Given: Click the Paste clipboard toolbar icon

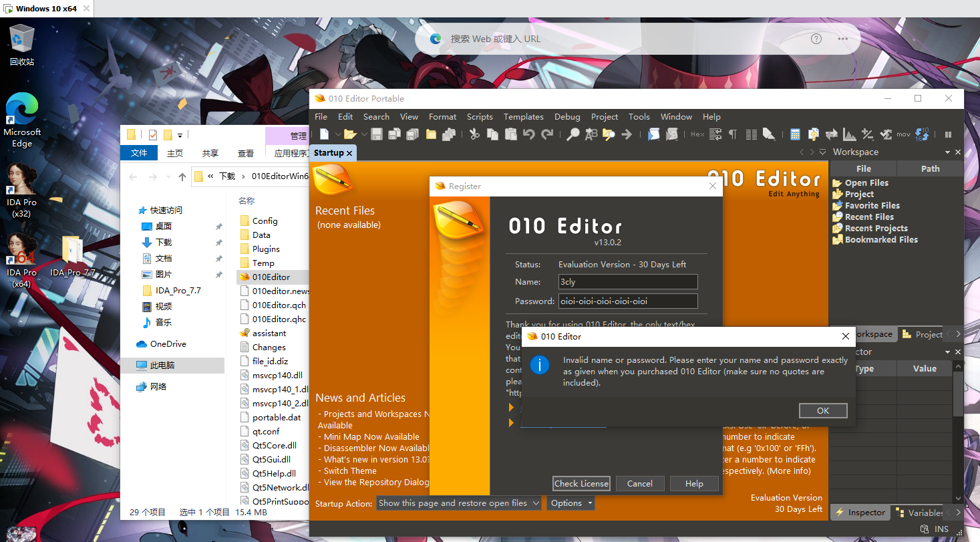Looking at the screenshot, I should [x=511, y=134].
